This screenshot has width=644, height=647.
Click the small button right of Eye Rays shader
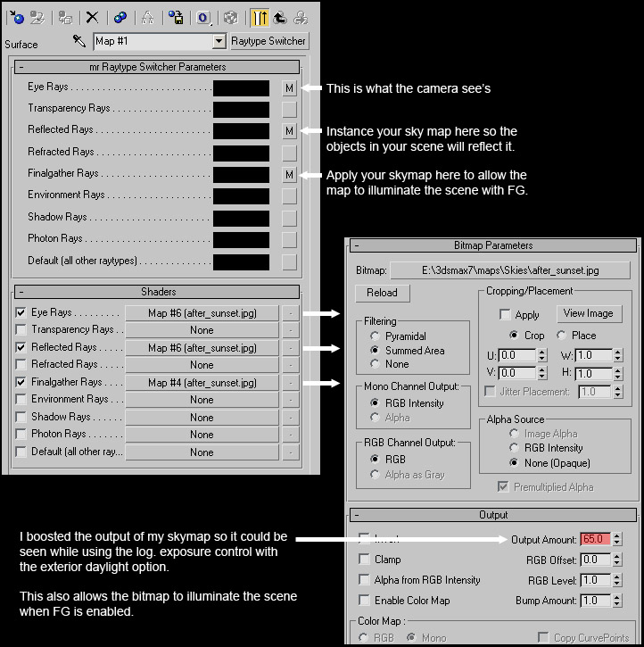pyautogui.click(x=291, y=313)
